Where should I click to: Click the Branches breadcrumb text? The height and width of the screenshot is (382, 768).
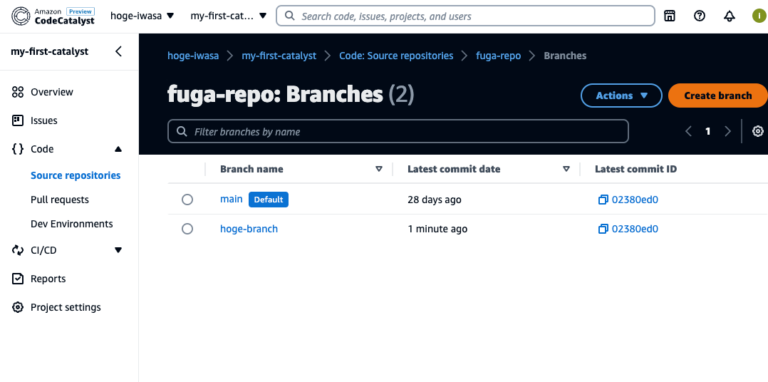565,56
